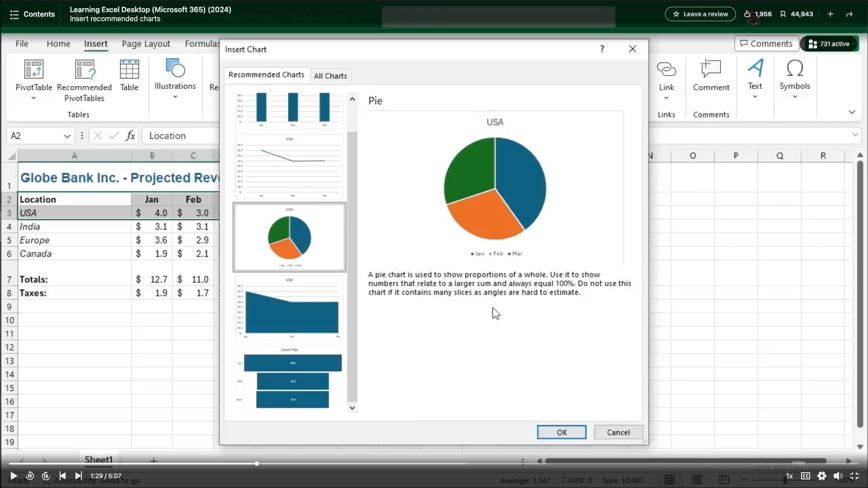This screenshot has width=868, height=488.
Task: Open the Symbols group
Action: pyautogui.click(x=795, y=79)
